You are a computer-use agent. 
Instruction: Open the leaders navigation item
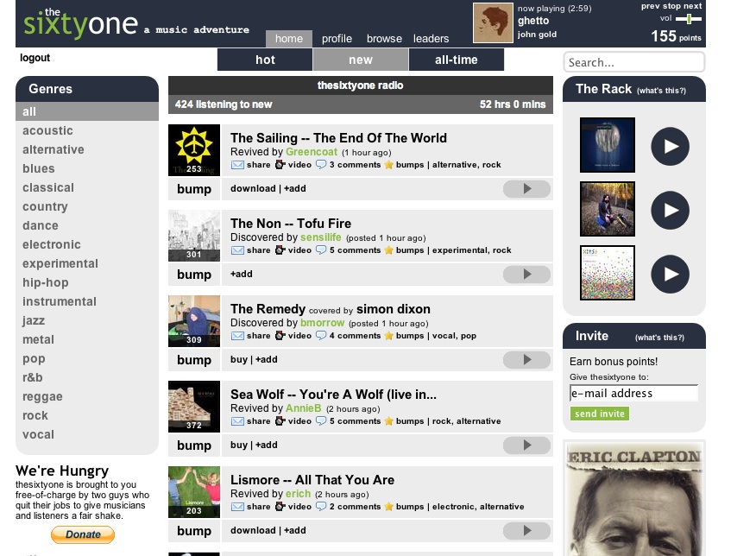pos(431,39)
